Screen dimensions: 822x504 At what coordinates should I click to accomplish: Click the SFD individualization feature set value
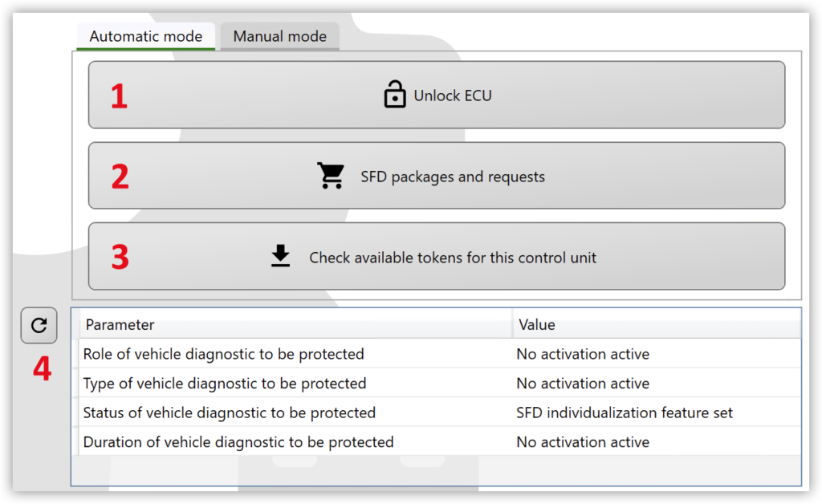[x=624, y=413]
